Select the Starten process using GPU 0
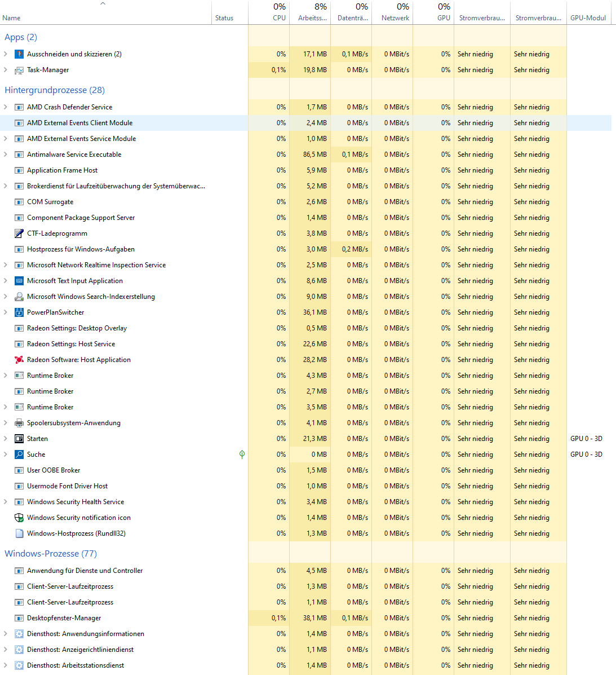616x675 pixels. pyautogui.click(x=37, y=438)
